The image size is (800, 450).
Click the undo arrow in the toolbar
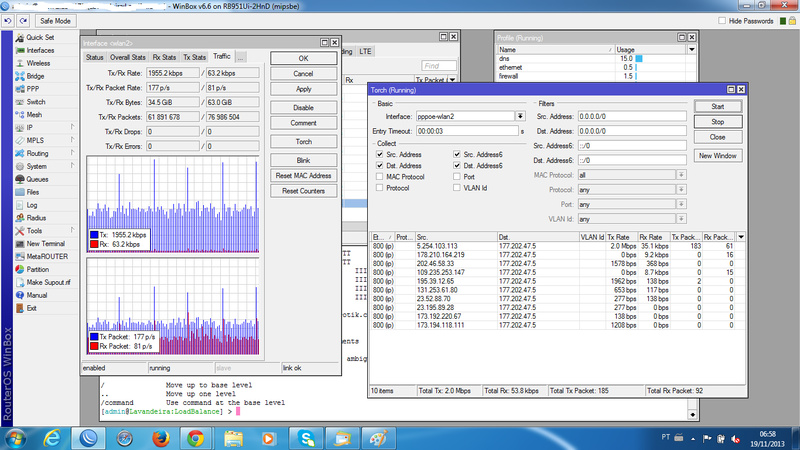(x=8, y=20)
